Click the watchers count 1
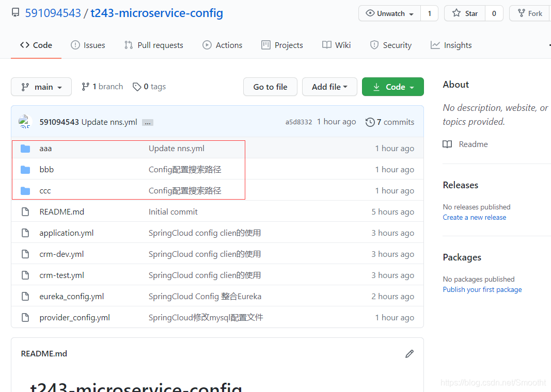Screen dimensions: 551x392 [430, 13]
